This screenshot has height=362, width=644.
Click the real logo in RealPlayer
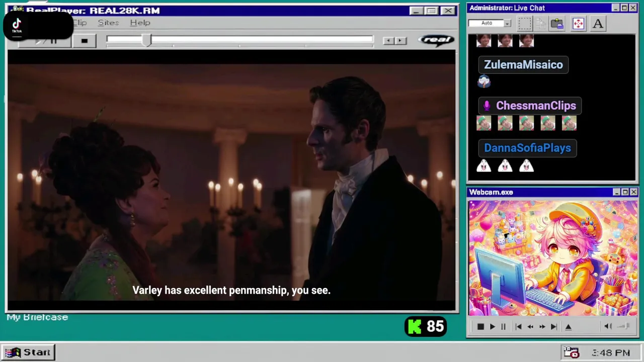click(x=436, y=40)
